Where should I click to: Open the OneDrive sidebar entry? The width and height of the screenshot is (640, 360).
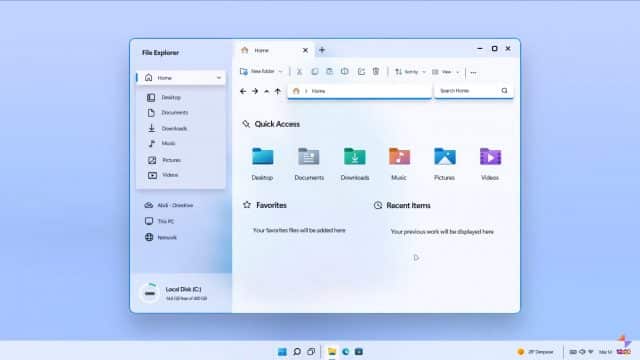(x=169, y=205)
